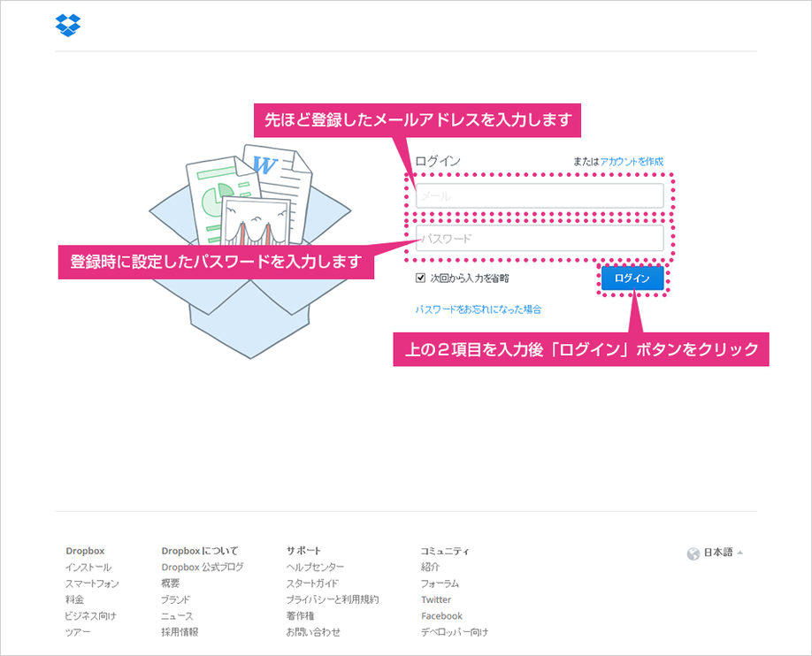812x656 pixels.
Task: Open the デベロッパー向け footer link
Action: coord(455,632)
